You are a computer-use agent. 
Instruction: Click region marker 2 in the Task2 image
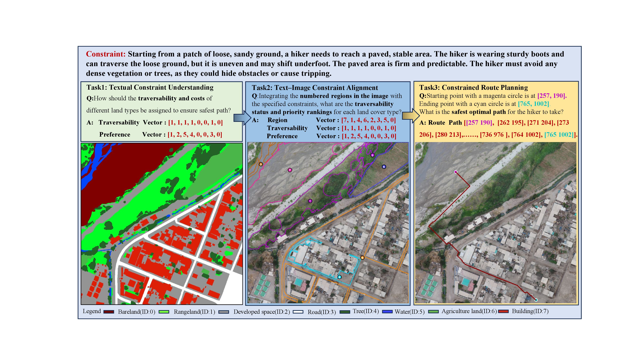click(372, 155)
